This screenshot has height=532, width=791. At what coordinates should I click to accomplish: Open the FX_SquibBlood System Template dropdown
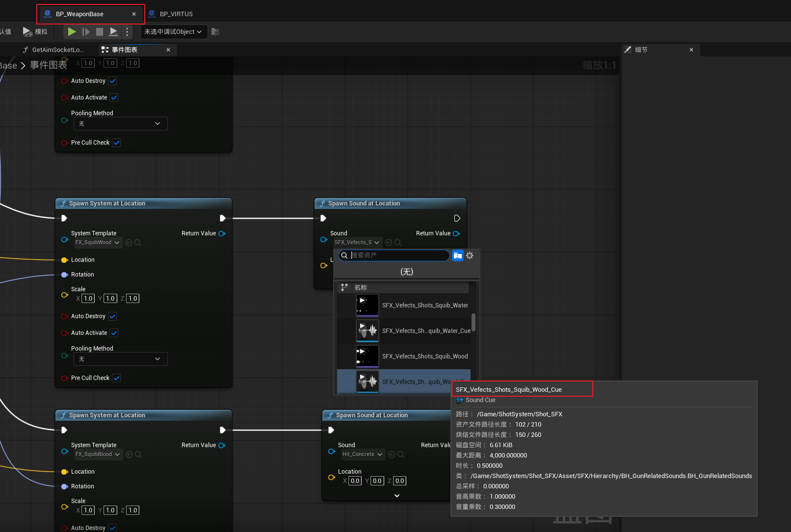point(98,455)
